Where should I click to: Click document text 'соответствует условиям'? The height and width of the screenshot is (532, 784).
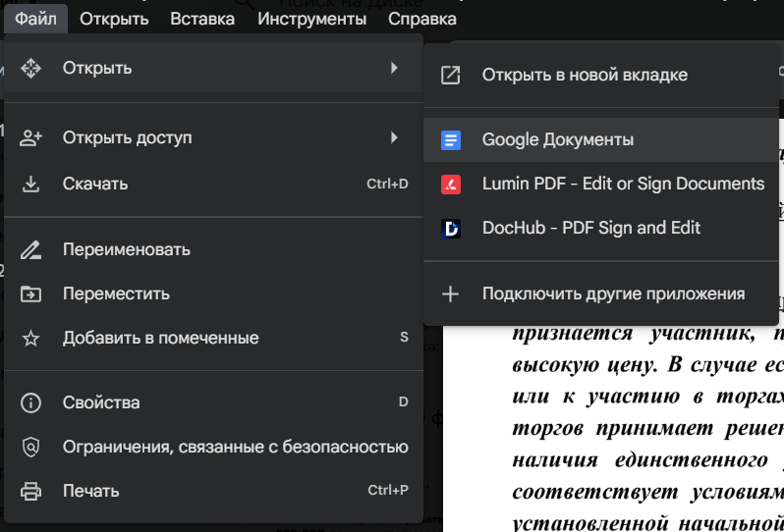click(x=647, y=492)
